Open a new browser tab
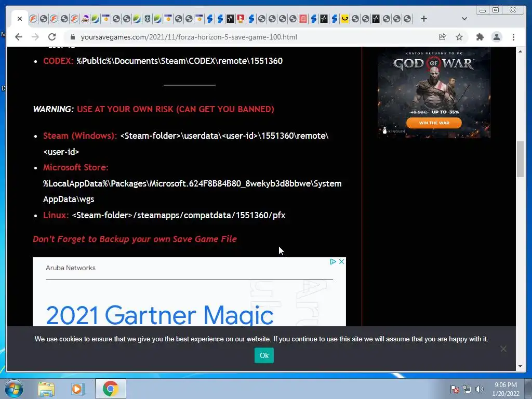Screen dimensions: 532x399 click(424, 19)
